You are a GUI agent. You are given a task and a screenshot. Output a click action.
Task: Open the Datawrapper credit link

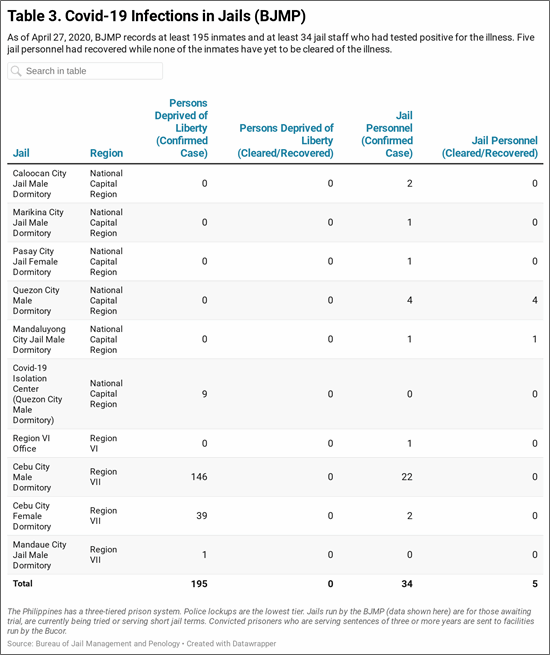(x=231, y=643)
